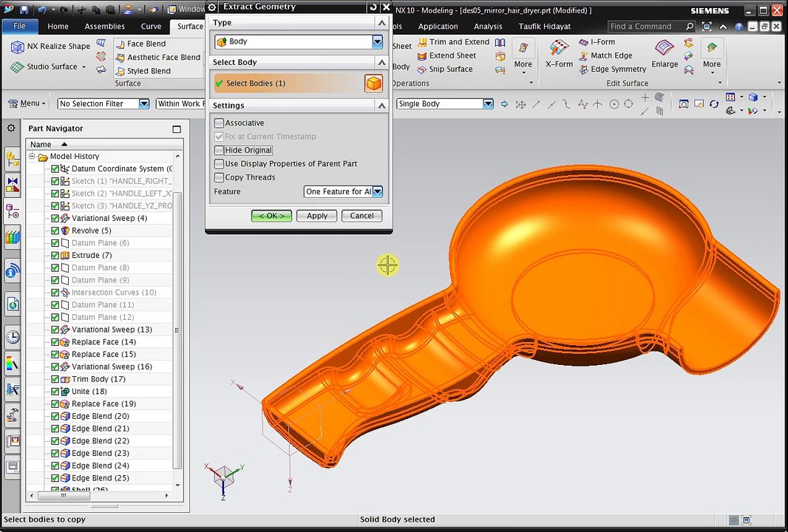Click the Trim and Extend tool
This screenshot has height=532, width=788.
click(x=453, y=41)
